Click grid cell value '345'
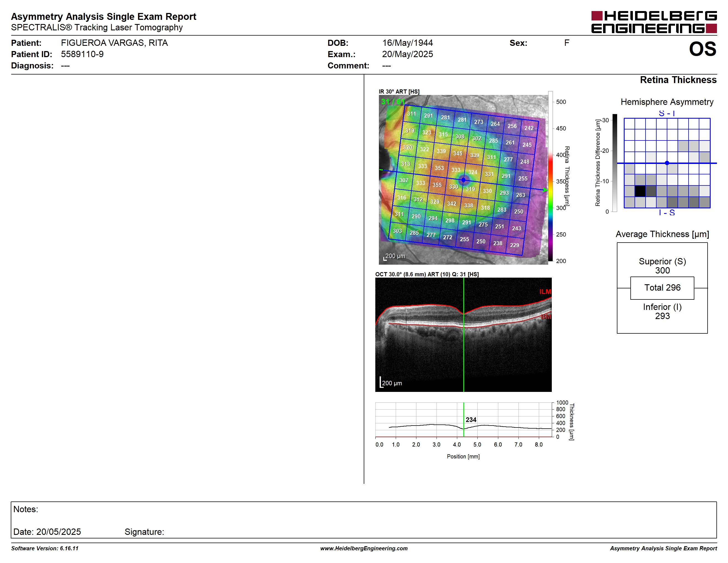 point(458,153)
